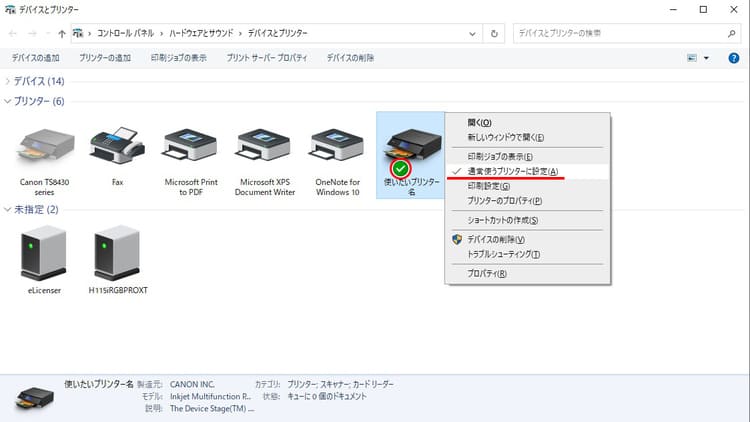Screen dimensions: 750x422
Task: Click the control panel icon in address bar
Action: [78, 33]
